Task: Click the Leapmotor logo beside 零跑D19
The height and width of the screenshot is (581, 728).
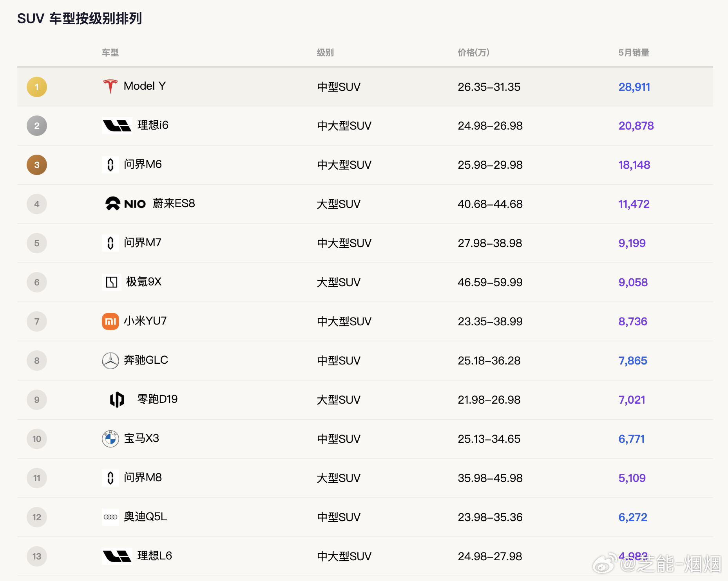Action: (x=117, y=400)
